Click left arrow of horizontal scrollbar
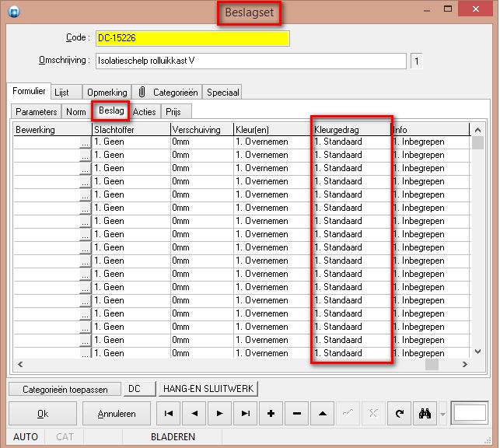Image resolution: width=500 pixels, height=448 pixels. (20, 364)
